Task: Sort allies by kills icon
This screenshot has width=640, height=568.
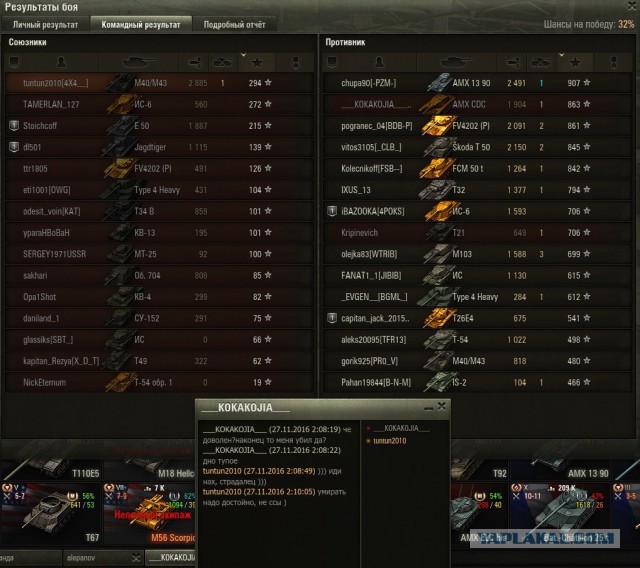Action: coord(222,62)
